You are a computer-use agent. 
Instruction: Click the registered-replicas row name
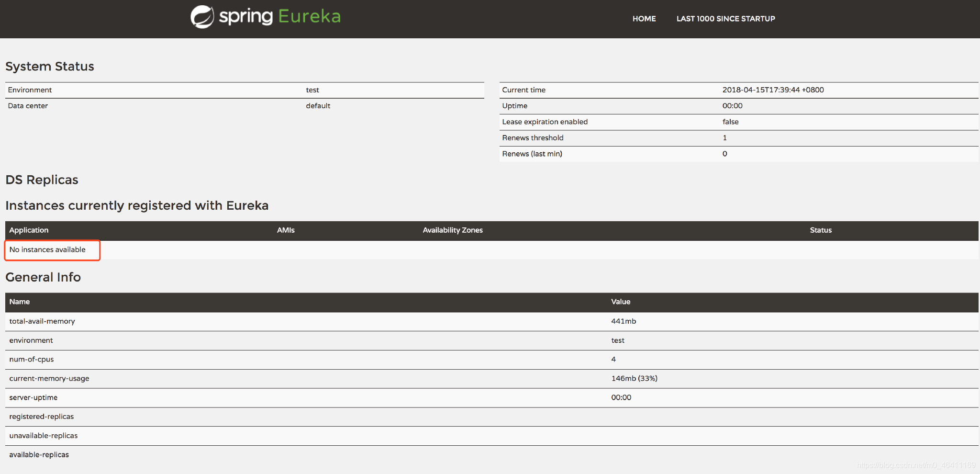pyautogui.click(x=42, y=417)
